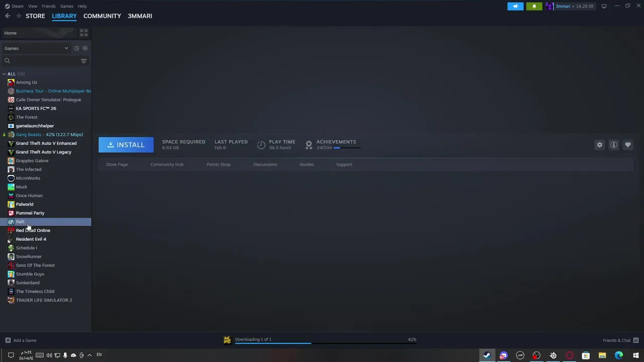Open the 3MMARI profile tab
This screenshot has height=362, width=644.
click(140, 16)
